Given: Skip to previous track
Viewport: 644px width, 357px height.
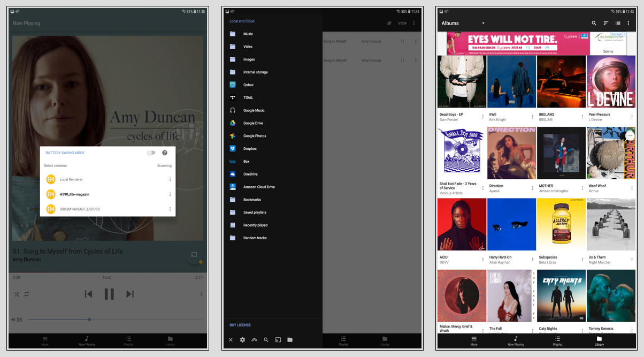Looking at the screenshot, I should (89, 294).
